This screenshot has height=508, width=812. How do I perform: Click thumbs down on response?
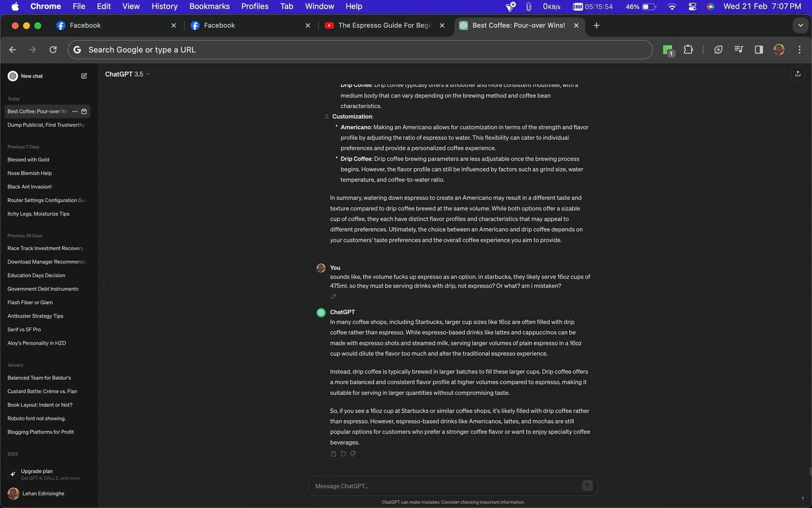pos(353,454)
